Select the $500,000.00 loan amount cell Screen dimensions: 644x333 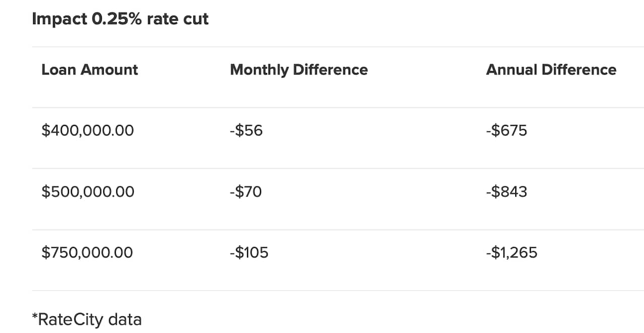[88, 192]
